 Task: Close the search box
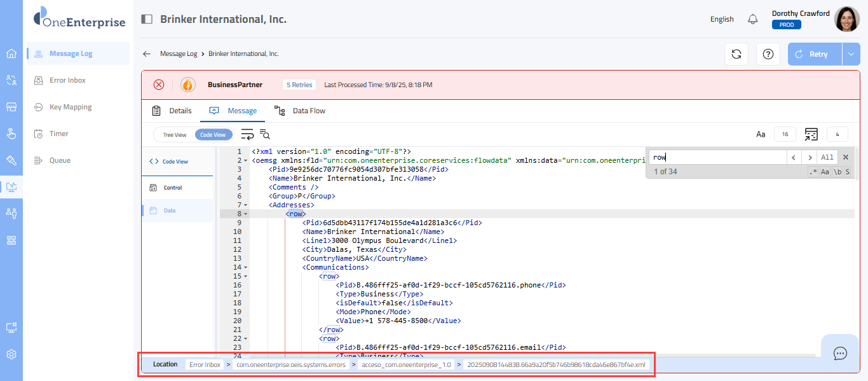[846, 157]
